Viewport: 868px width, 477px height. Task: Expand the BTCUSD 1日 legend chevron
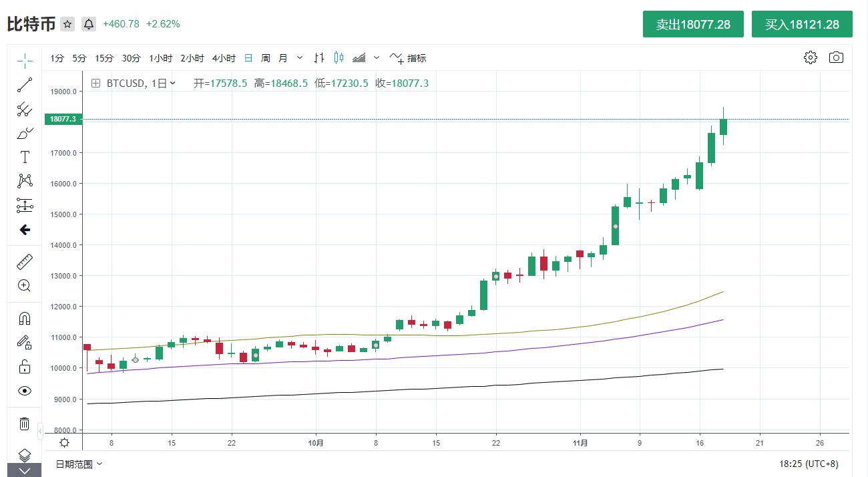[173, 83]
